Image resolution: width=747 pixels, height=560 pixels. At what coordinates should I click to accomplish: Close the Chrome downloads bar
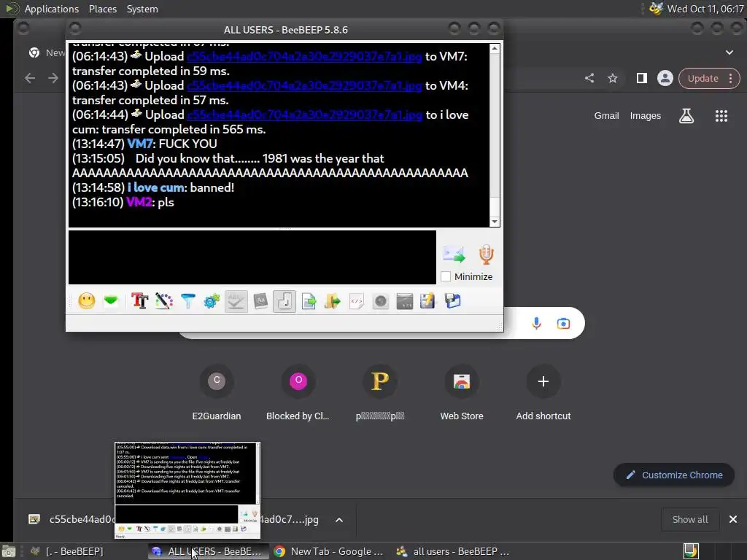coord(732,519)
